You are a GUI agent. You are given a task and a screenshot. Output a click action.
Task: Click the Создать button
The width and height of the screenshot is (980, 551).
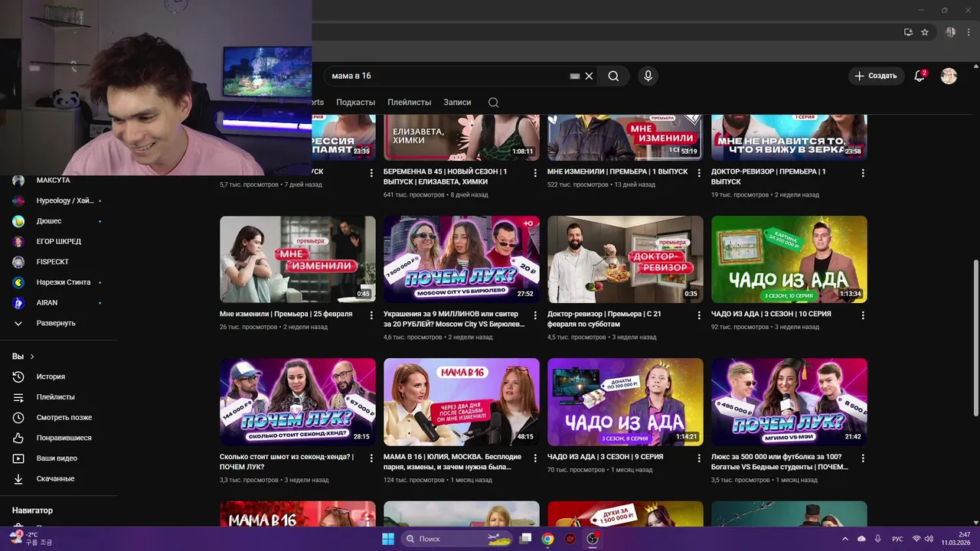click(876, 76)
